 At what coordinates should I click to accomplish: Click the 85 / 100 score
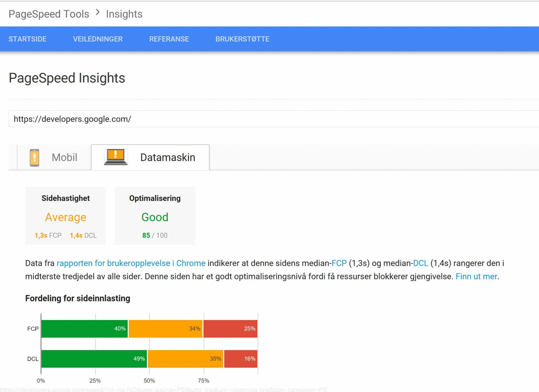(155, 235)
